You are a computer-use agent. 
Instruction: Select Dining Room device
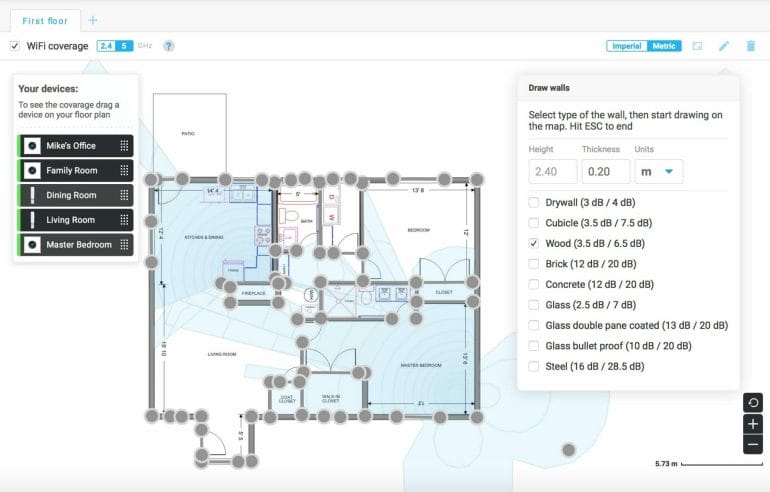pyautogui.click(x=75, y=195)
